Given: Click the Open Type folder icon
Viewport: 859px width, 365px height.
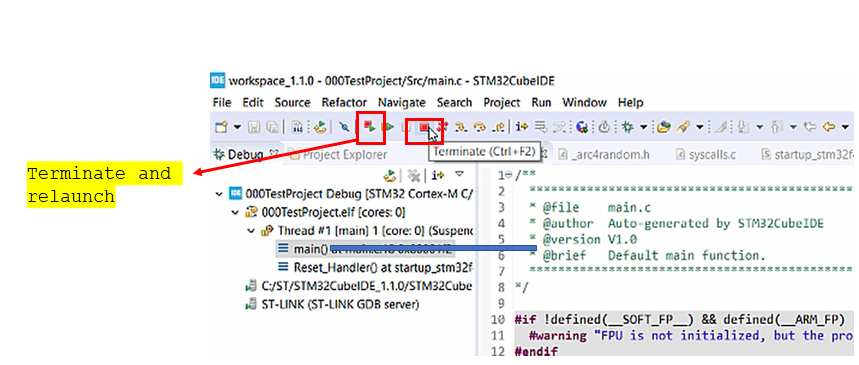Looking at the screenshot, I should (x=663, y=127).
